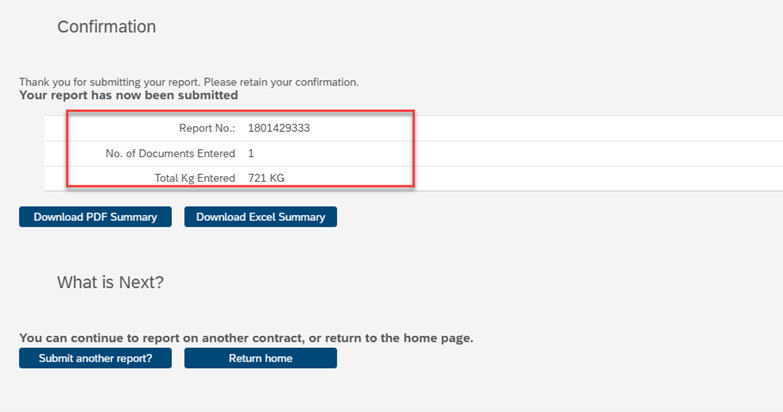This screenshot has height=412, width=783.
Task: Click the No. of Documents Entered label
Action: tap(170, 153)
